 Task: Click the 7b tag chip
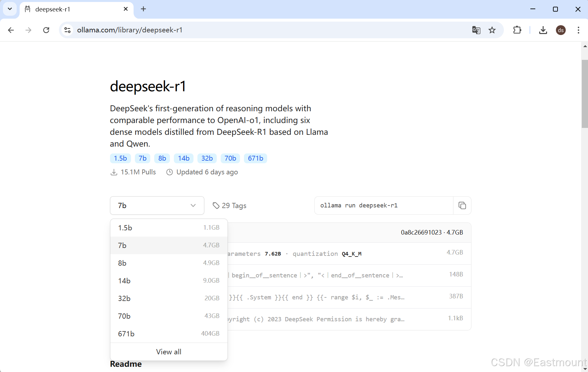[142, 158]
